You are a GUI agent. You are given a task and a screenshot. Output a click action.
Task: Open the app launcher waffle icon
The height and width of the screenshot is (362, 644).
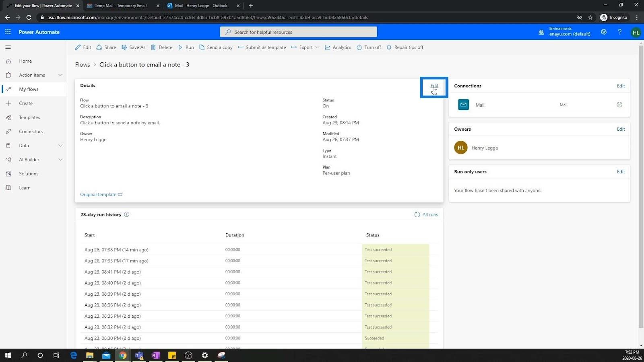(x=8, y=32)
